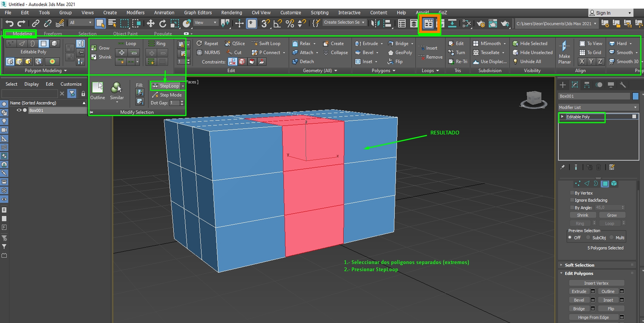Switch to Edge sub-object in the ribbon

click(22, 44)
